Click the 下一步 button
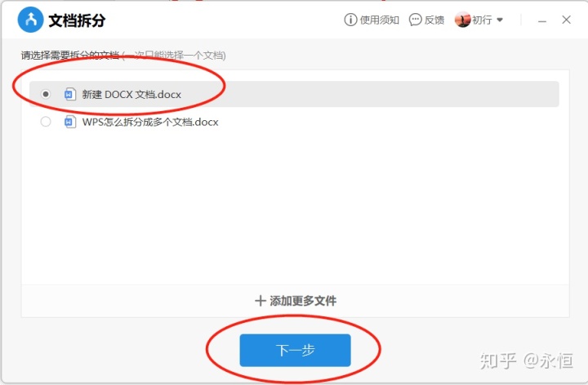This screenshot has height=385, width=588. [x=295, y=350]
